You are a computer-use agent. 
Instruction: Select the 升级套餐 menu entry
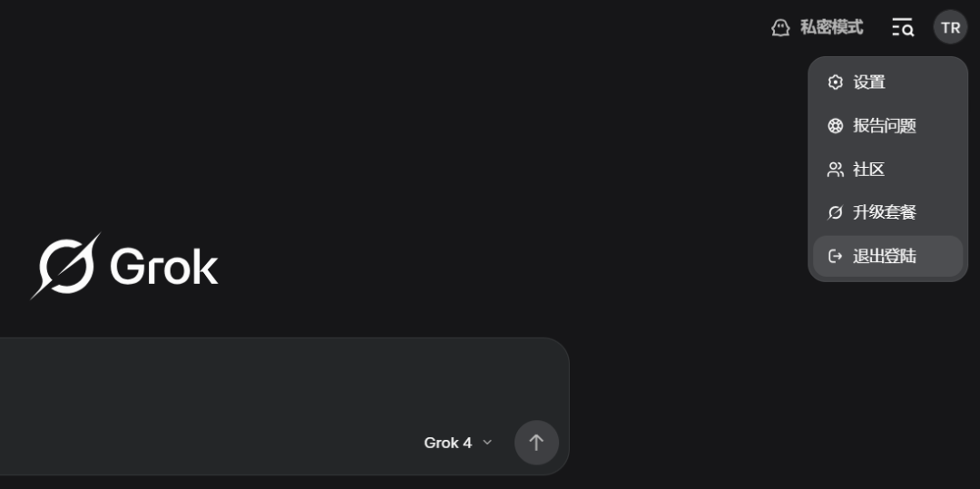885,212
